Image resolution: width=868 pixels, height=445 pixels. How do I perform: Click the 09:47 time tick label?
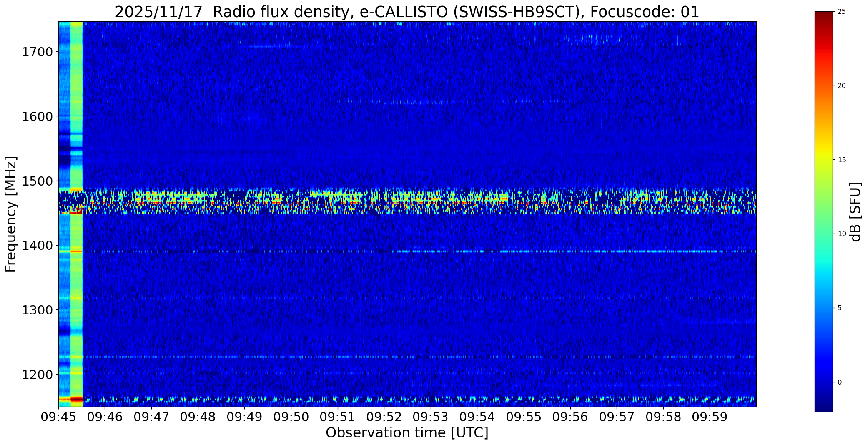(151, 417)
